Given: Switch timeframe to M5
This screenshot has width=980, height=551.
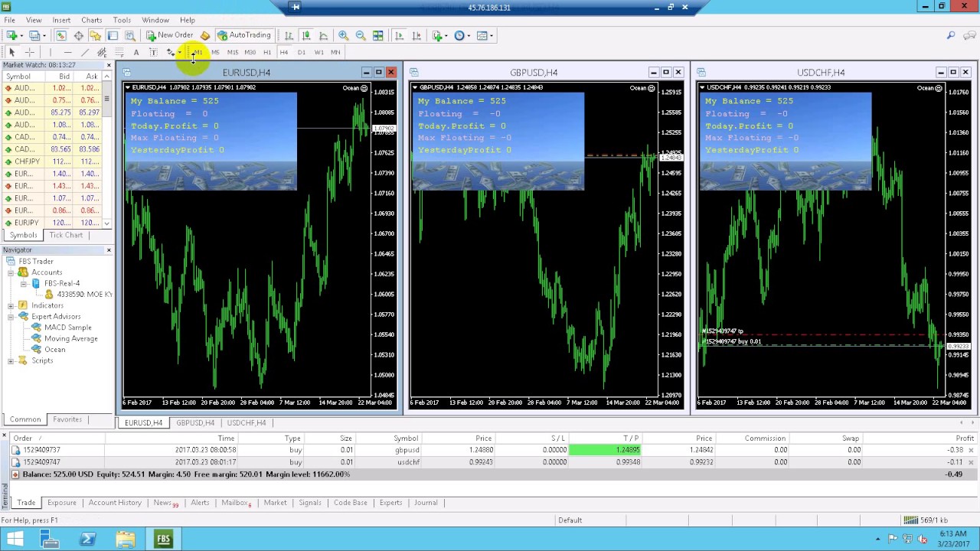Looking at the screenshot, I should click(x=215, y=52).
